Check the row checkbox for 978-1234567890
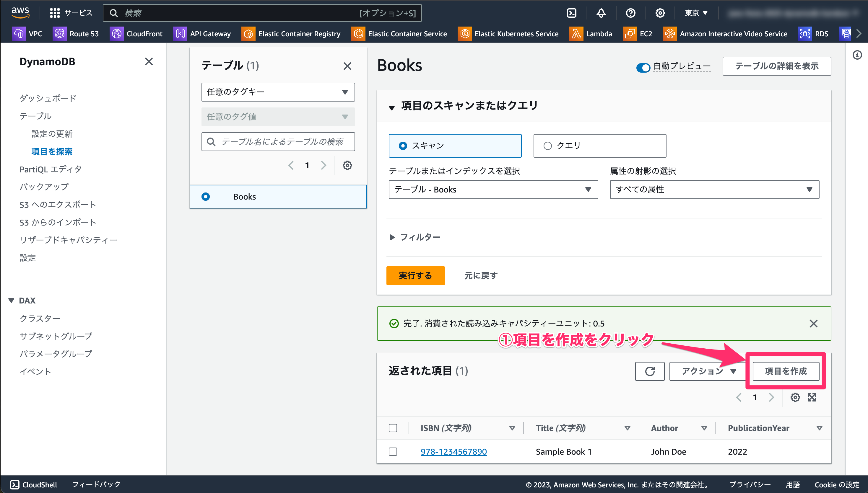868x493 pixels. click(393, 451)
